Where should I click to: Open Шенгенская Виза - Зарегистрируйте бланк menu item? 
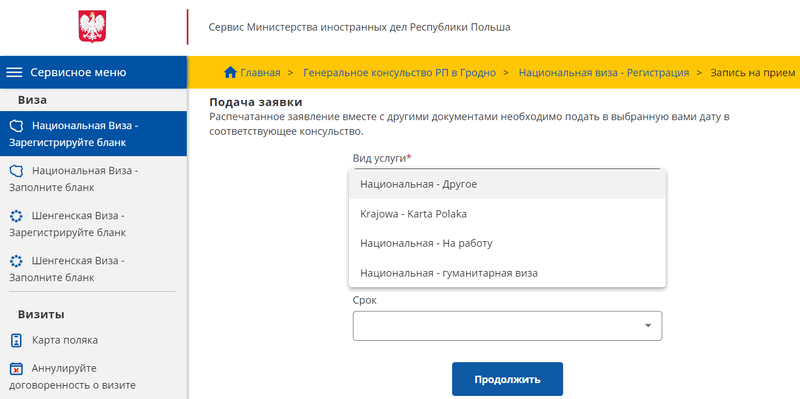[x=93, y=224]
